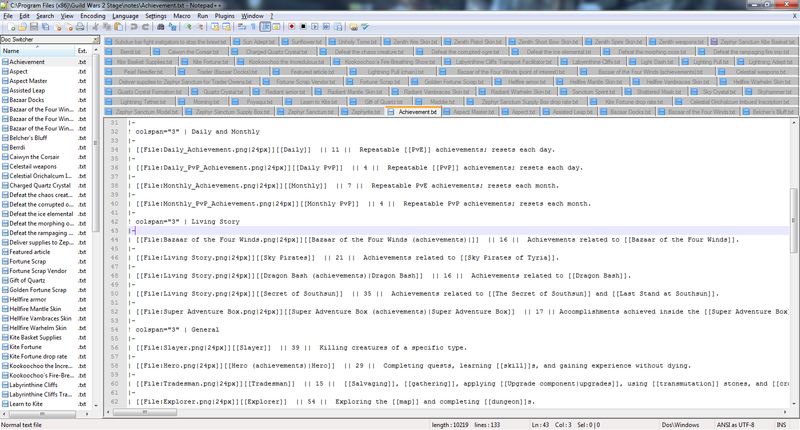Viewport: 800px width, 430px height.
Task: Click the Save Recorded Macro icon
Action: [338, 27]
